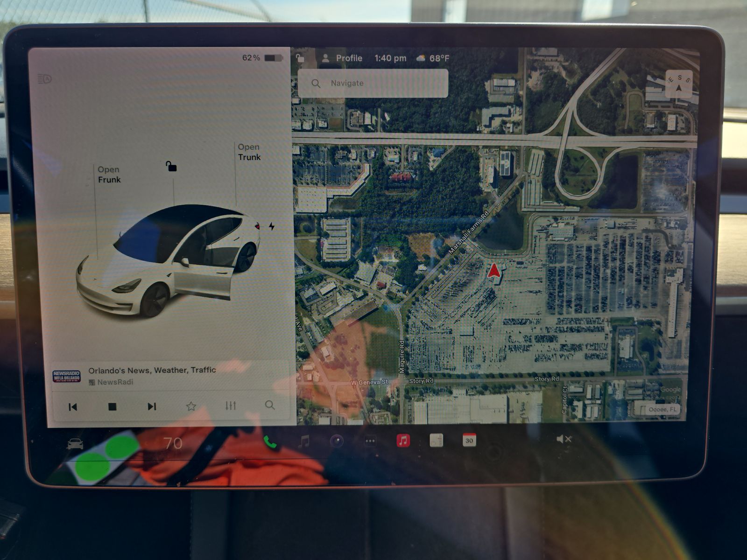This screenshot has height=560, width=747.
Task: Open the gray music note media app
Action: coord(303,441)
